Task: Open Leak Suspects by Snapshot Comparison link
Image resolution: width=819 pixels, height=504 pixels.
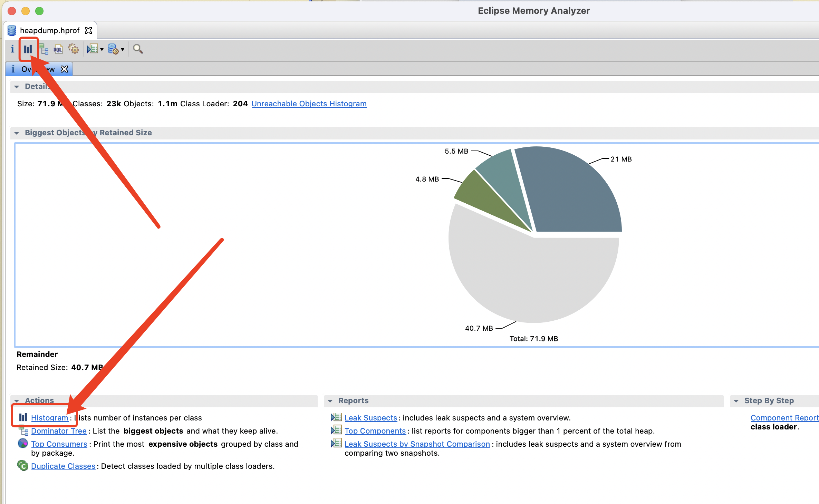Action: point(417,444)
